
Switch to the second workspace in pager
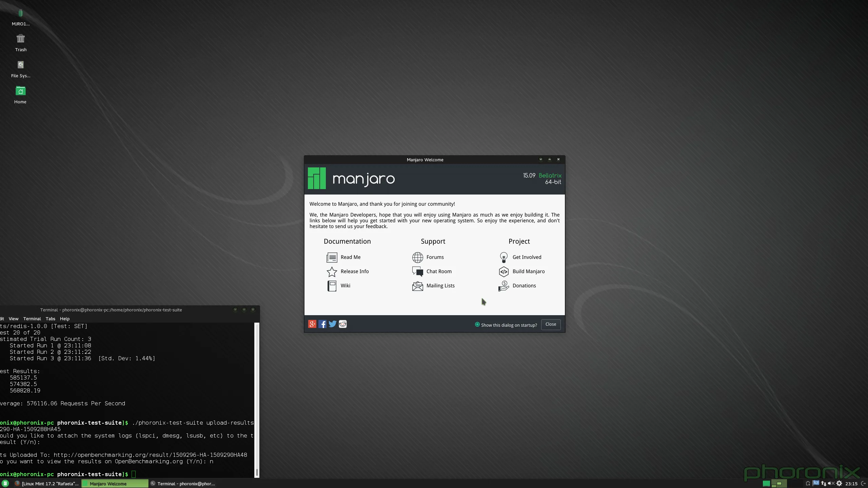(x=779, y=484)
